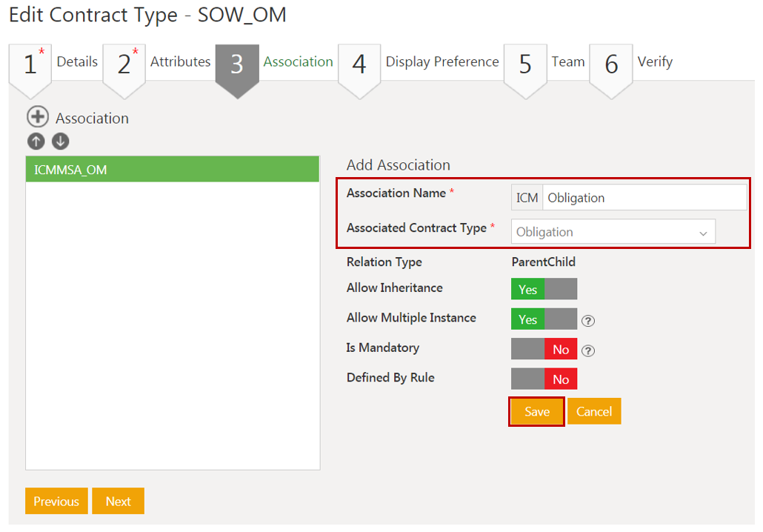Toggle the Allow Inheritance switch
Viewport: 763px width, 532px height.
[544, 289]
